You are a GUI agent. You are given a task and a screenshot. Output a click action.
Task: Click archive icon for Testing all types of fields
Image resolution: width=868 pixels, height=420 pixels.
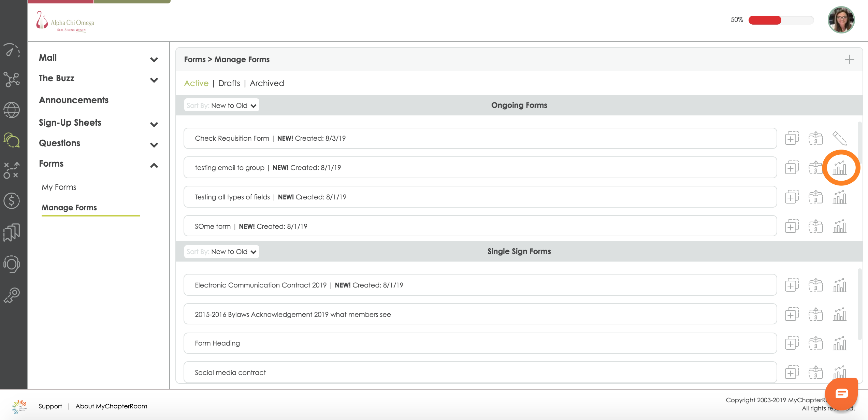pos(815,197)
